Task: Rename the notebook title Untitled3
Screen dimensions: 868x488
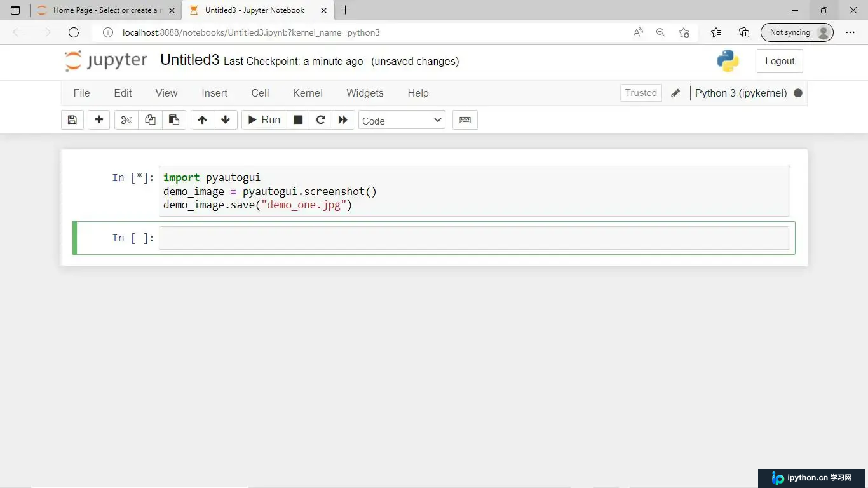Action: coord(189,60)
